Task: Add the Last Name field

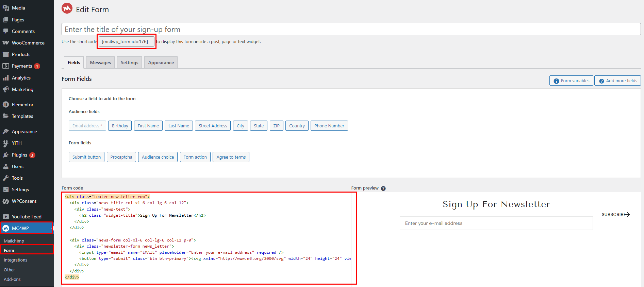Action: 179,126
